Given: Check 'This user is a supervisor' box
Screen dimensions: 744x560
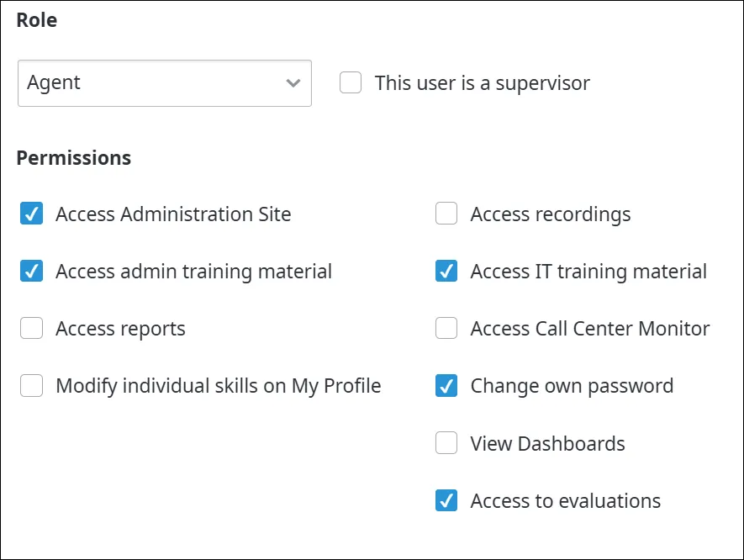Looking at the screenshot, I should tap(351, 82).
